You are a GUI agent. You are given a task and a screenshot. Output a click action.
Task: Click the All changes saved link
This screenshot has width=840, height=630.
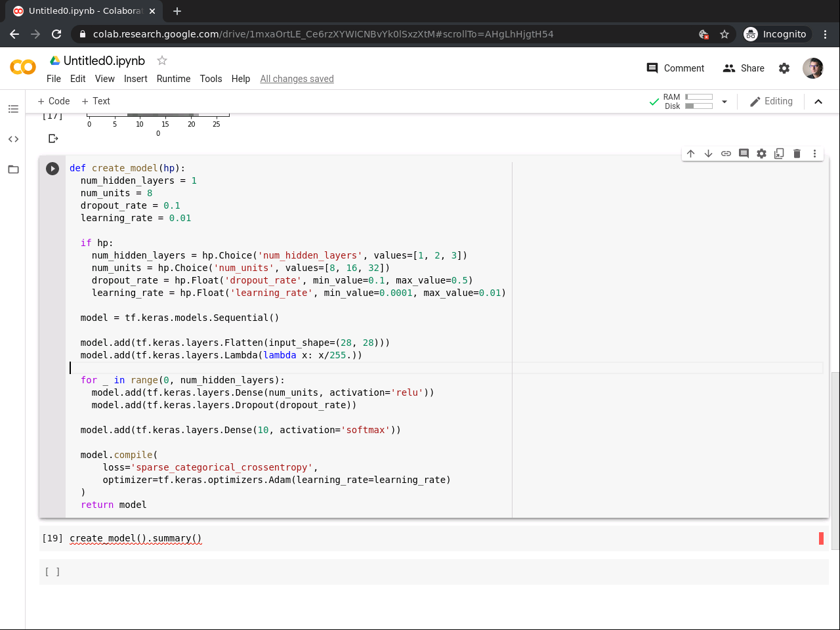(297, 79)
